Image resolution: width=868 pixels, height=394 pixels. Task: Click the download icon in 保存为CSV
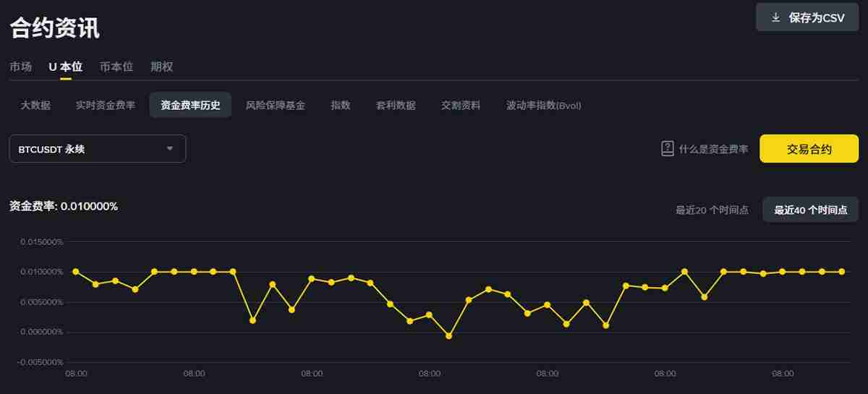776,17
